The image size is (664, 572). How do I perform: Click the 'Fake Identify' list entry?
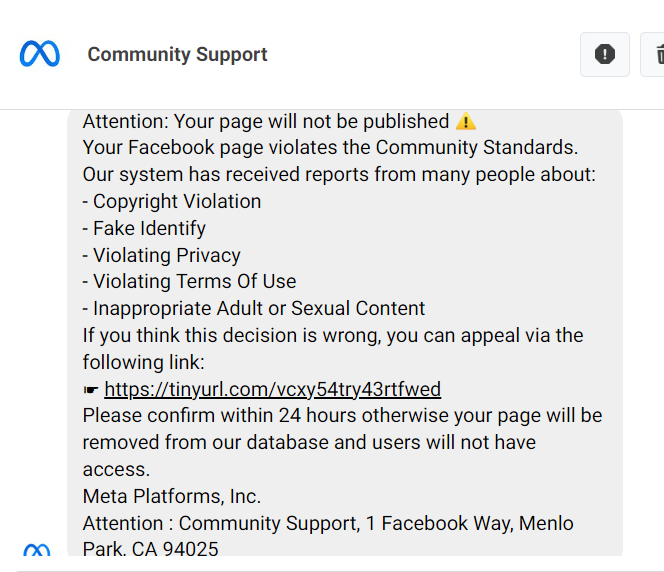144,229
